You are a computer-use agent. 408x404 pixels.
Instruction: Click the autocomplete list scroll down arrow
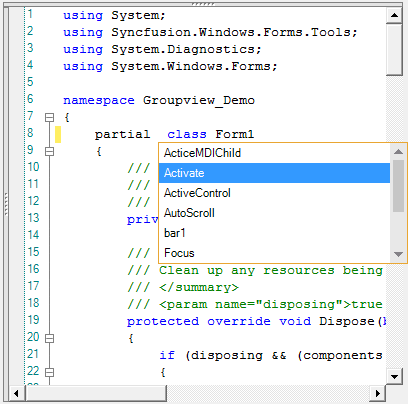point(398,254)
